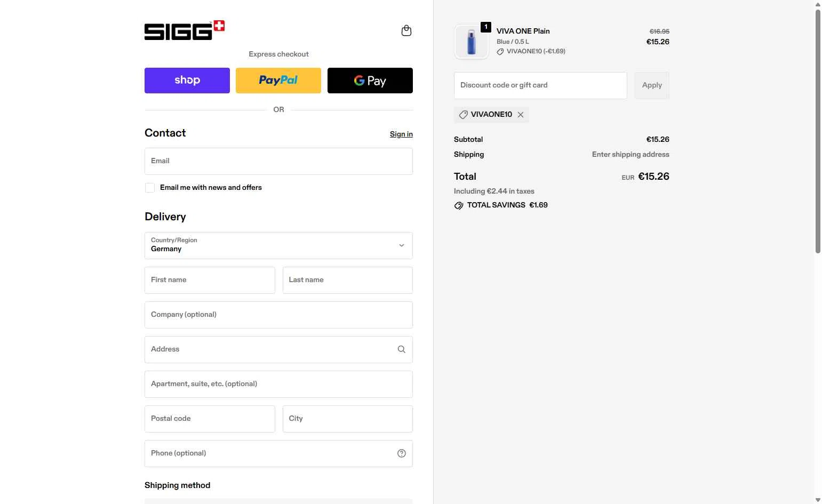
Task: Click the Apply discount button
Action: [652, 85]
